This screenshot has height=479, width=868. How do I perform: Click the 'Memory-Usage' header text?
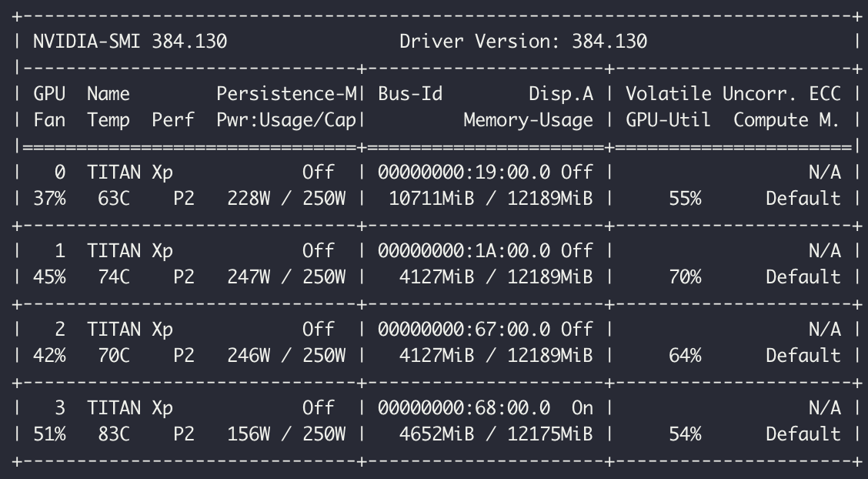529,120
